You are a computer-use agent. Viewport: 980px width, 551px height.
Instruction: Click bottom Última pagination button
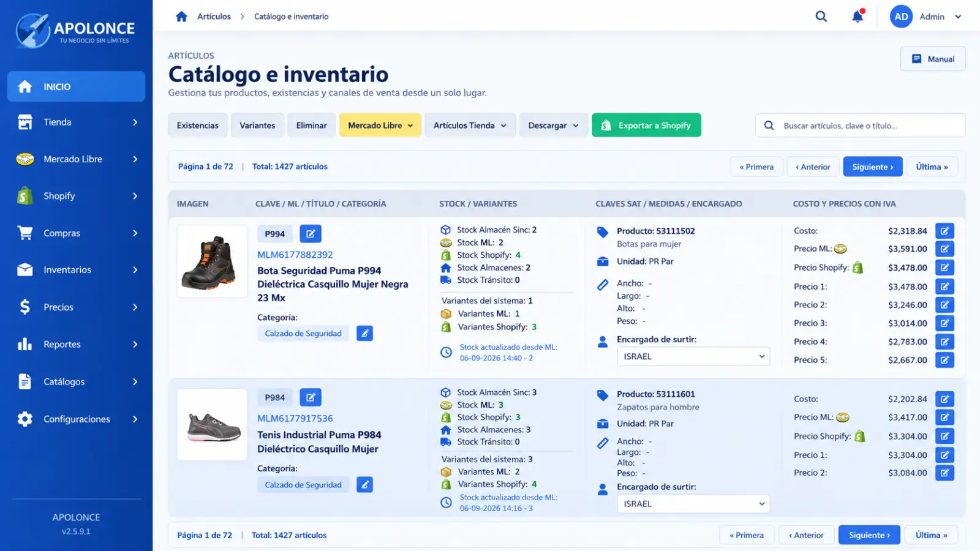coord(931,535)
